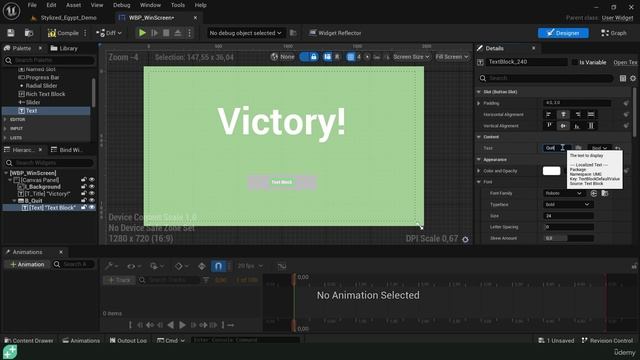Click the Designer mode button

point(563,33)
